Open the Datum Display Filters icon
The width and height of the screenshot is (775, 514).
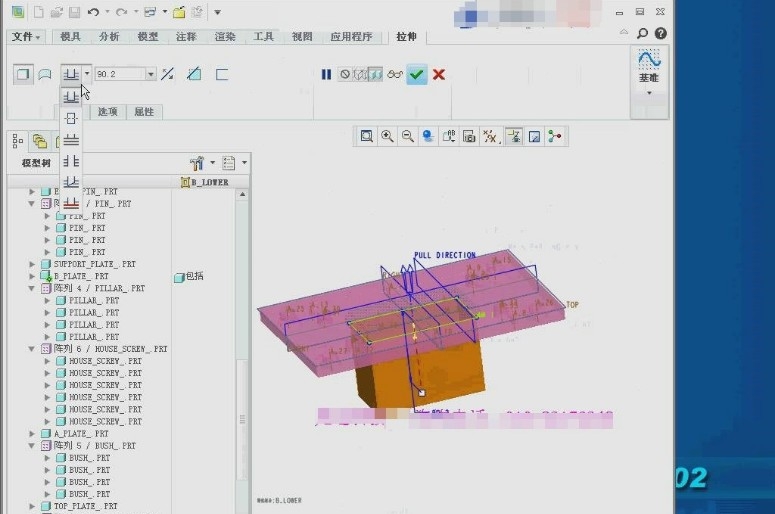click(490, 137)
